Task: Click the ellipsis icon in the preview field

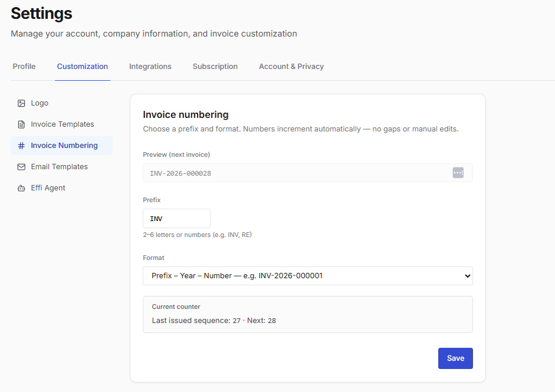Action: [x=458, y=173]
